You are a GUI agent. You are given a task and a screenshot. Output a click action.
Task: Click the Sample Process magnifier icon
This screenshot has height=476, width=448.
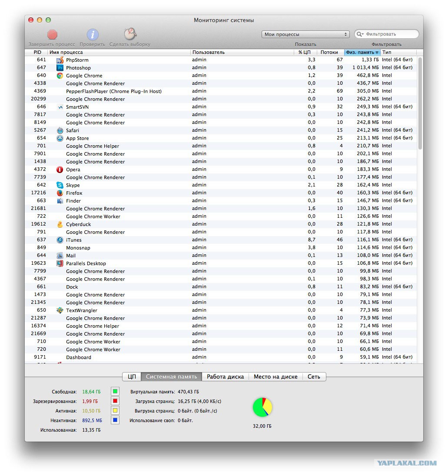click(130, 34)
